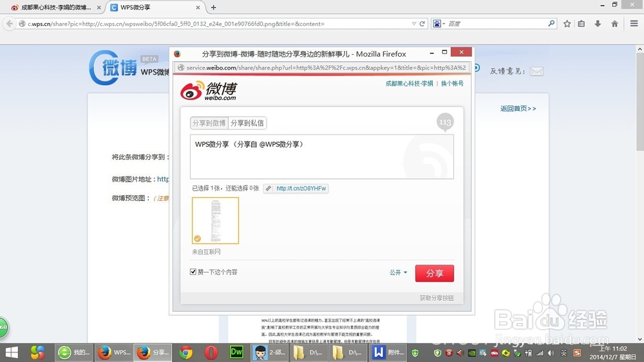
Task: Switch to Firefox WPS... taskbar window
Action: click(x=114, y=352)
